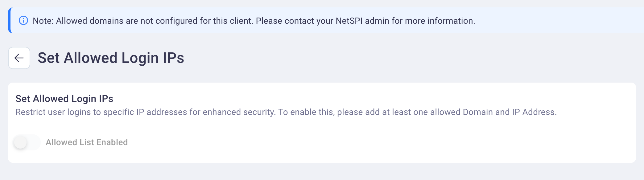The image size is (644, 180).
Task: Click the 'Allowed List Enabled' label
Action: [87, 142]
